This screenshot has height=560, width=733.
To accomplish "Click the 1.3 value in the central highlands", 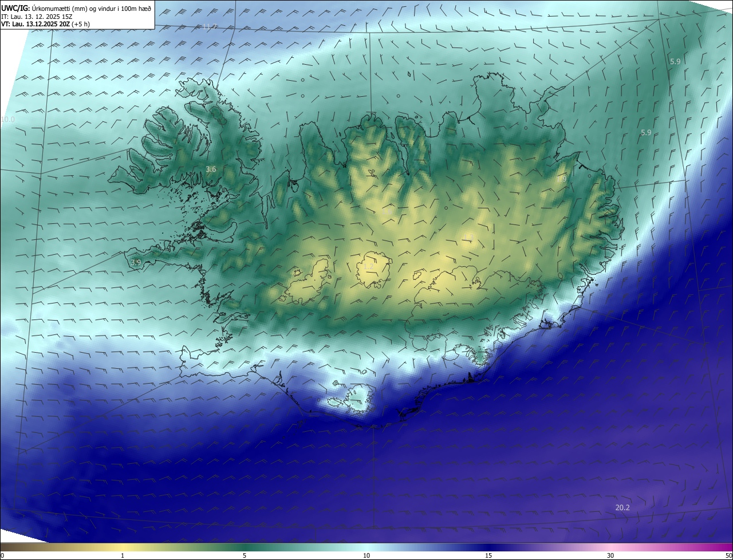I will click(470, 236).
